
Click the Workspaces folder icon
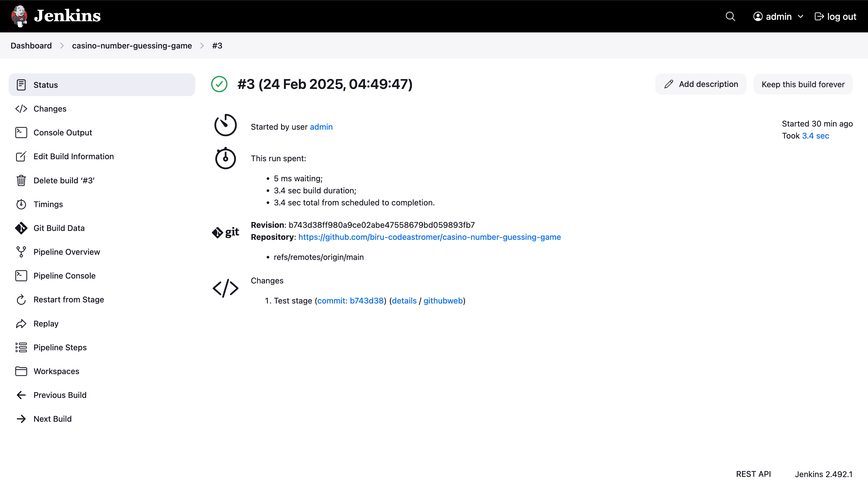click(21, 371)
